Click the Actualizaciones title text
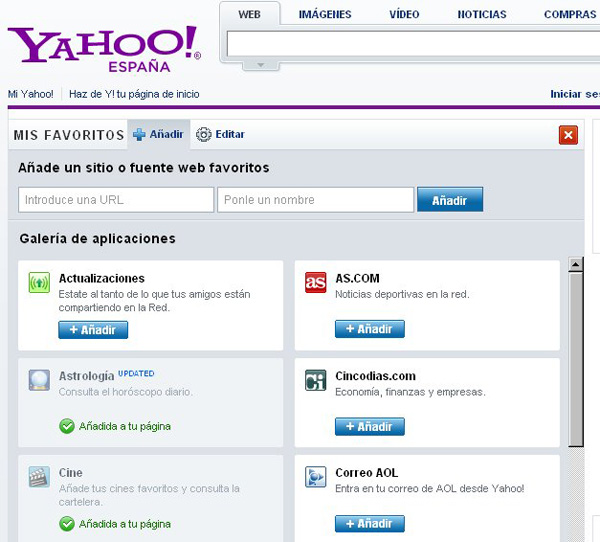Screen dimensions: 600x542 click(x=102, y=278)
